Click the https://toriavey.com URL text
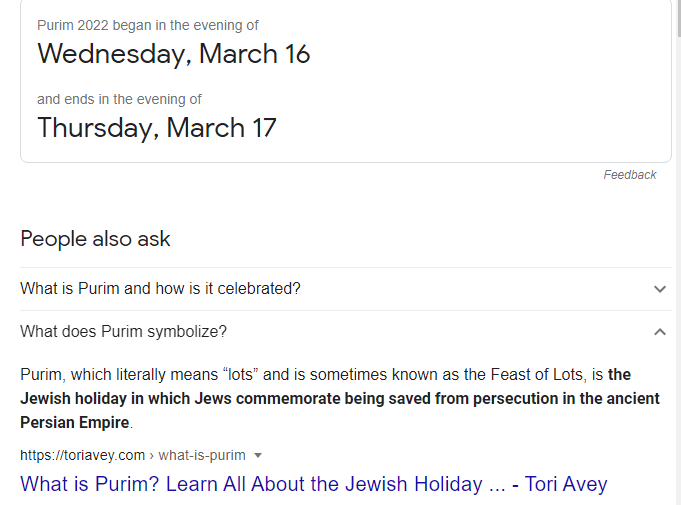The height and width of the screenshot is (505, 681). 82,456
